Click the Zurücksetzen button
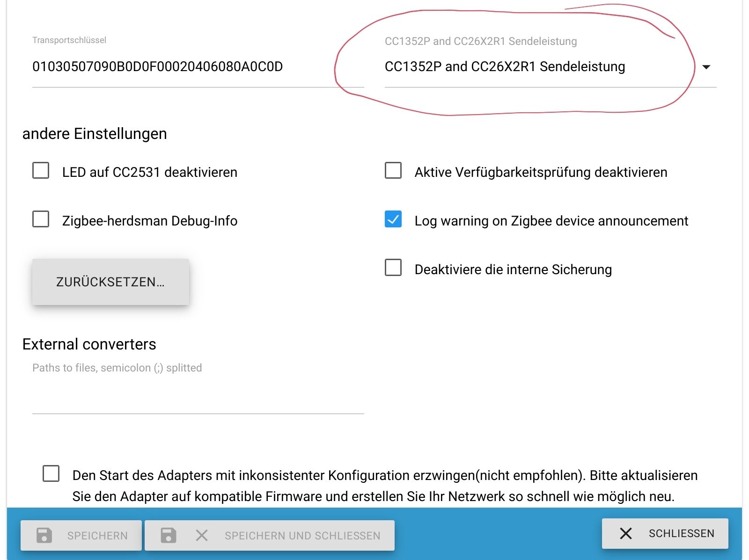The height and width of the screenshot is (560, 749). tap(110, 282)
